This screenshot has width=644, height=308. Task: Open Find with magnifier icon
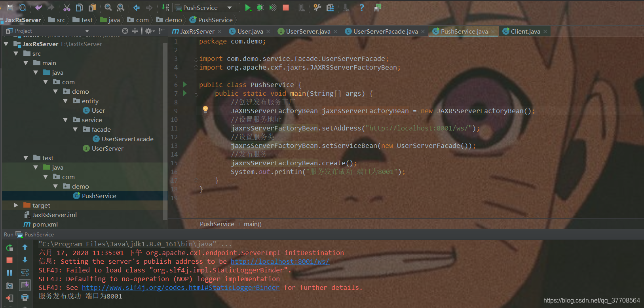[108, 8]
